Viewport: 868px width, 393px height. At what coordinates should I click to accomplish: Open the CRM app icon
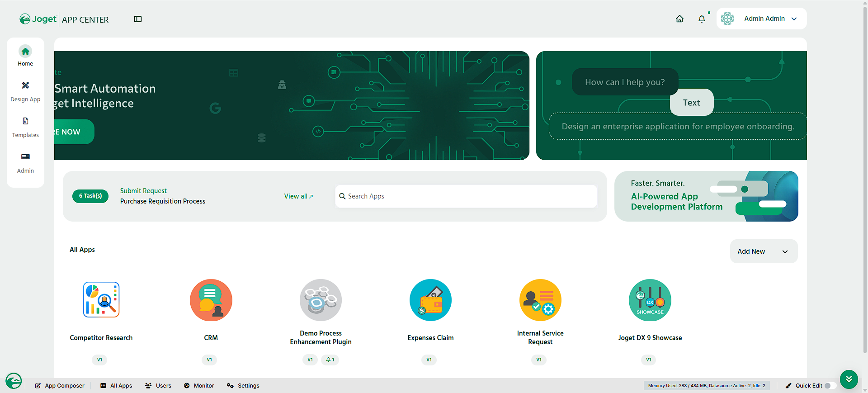click(211, 300)
